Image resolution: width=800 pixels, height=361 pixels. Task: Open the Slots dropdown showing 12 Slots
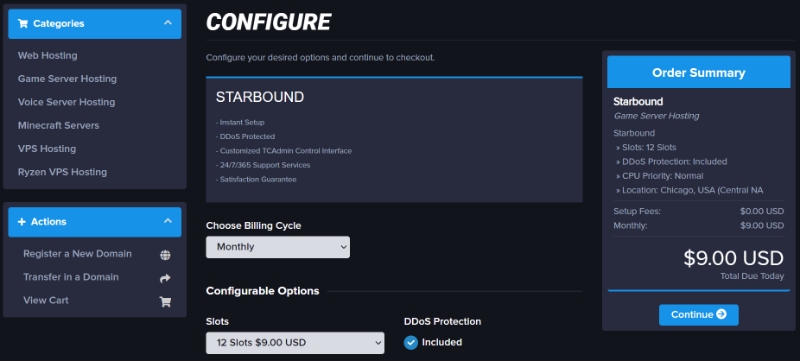click(x=295, y=343)
